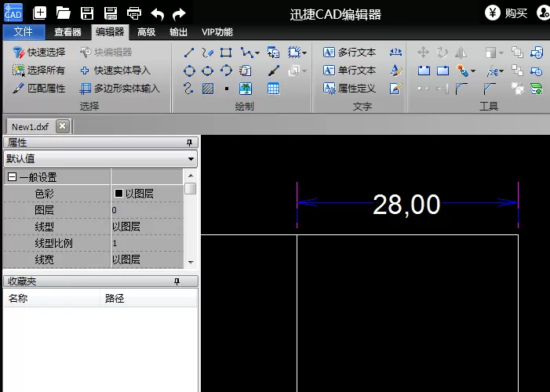
Task: Select the Polyline drawing tool
Action: (246, 53)
